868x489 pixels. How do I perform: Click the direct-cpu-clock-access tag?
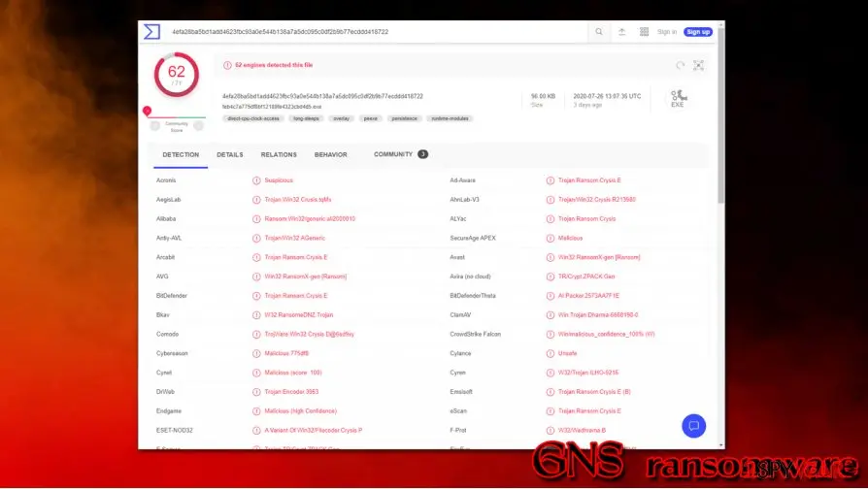253,118
